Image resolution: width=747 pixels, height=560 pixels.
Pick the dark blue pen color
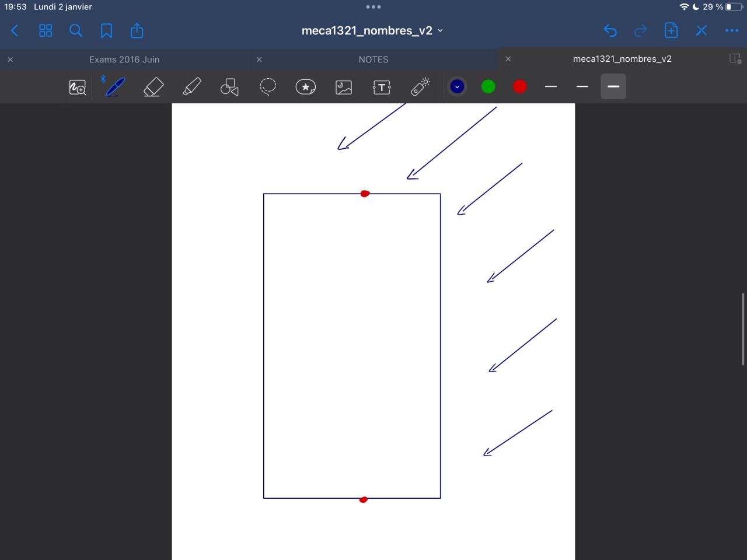click(x=457, y=86)
